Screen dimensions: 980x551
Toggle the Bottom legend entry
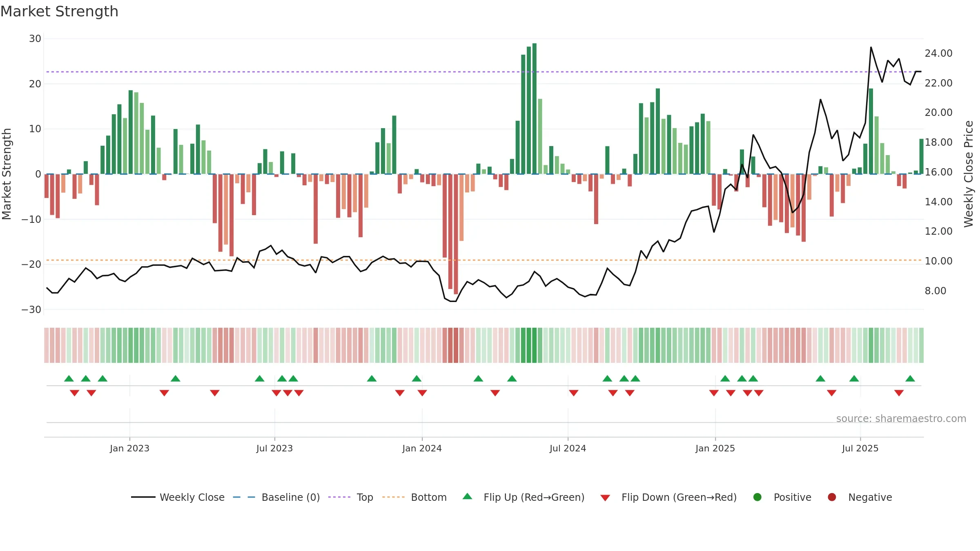click(x=414, y=497)
